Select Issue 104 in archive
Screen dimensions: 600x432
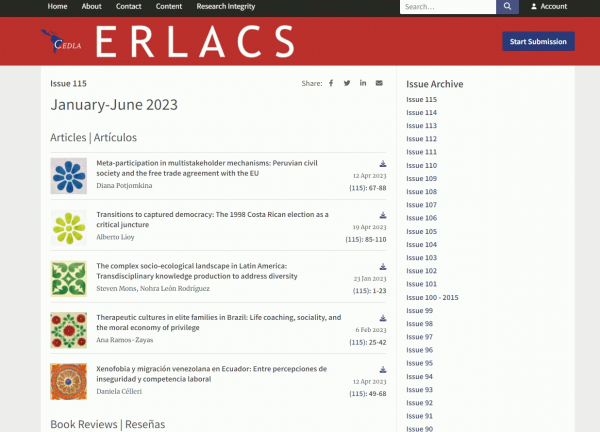[421, 245]
